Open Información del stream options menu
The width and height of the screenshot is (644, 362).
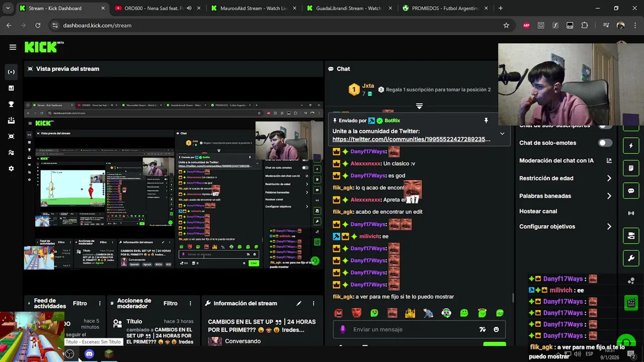[x=313, y=303]
